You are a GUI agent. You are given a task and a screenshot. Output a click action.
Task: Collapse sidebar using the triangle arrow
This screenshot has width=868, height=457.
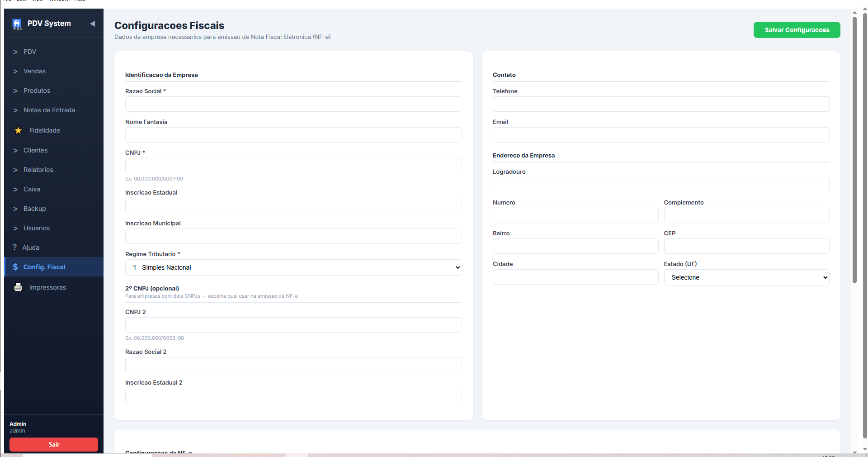coord(92,24)
